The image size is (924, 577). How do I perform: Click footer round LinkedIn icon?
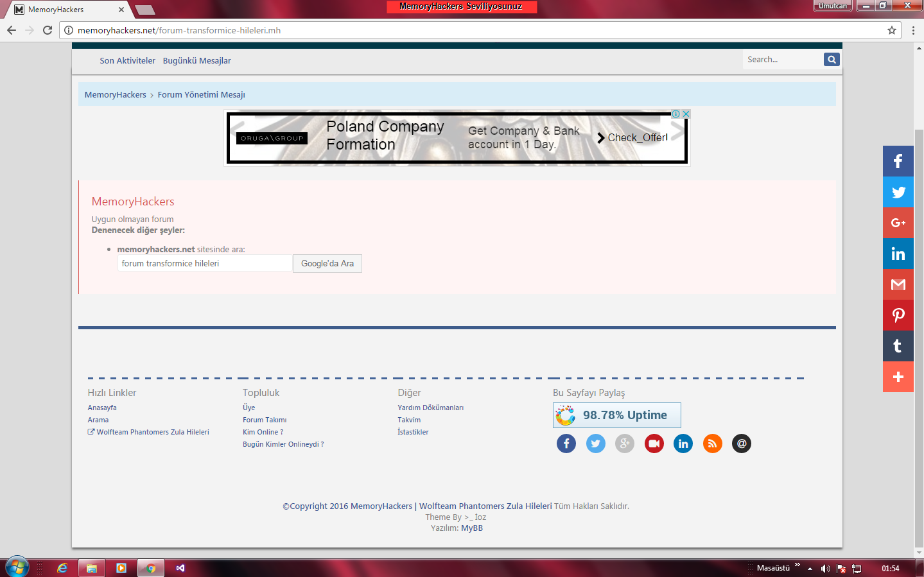[x=683, y=444]
